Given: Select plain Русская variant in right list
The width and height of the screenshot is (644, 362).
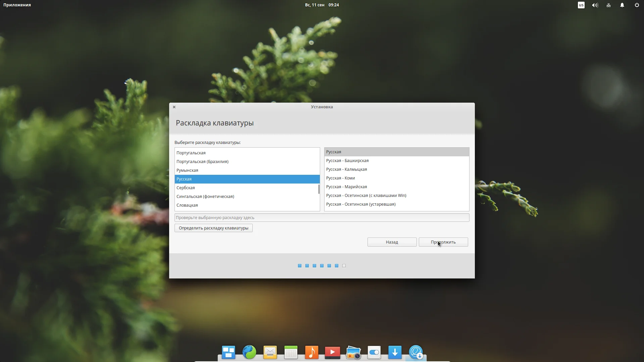Looking at the screenshot, I should (397, 152).
